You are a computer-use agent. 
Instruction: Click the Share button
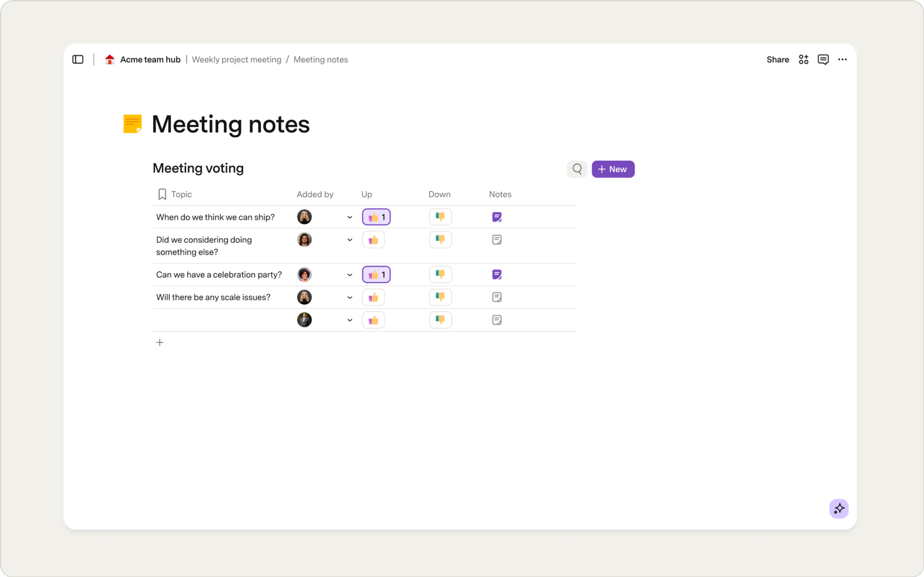pyautogui.click(x=778, y=60)
